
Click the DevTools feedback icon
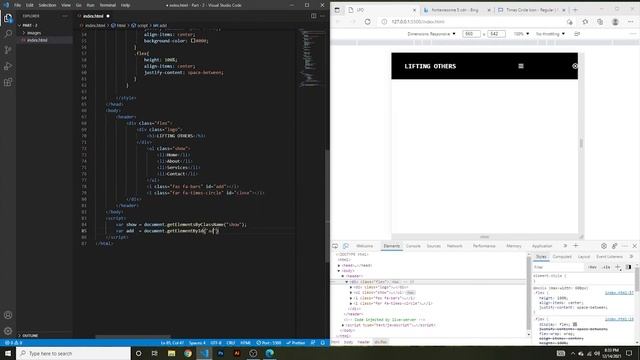(614, 246)
